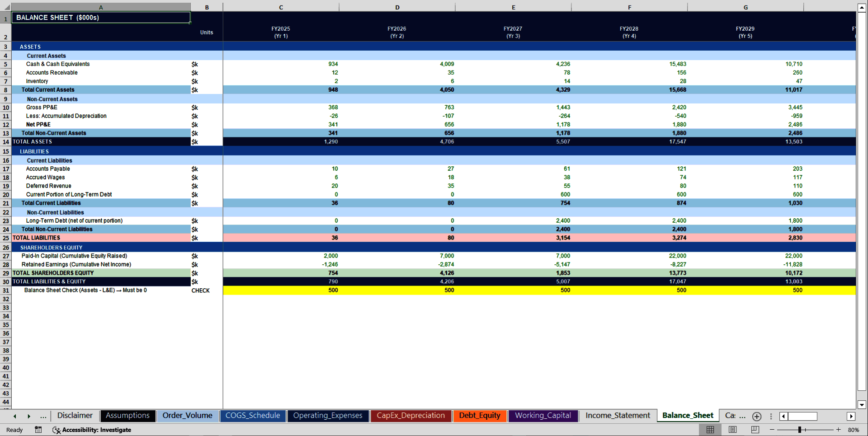Screen dimensions: 868x436
Task: Select row 14 header beside TOTAL ASSETS
Action: pos(6,141)
